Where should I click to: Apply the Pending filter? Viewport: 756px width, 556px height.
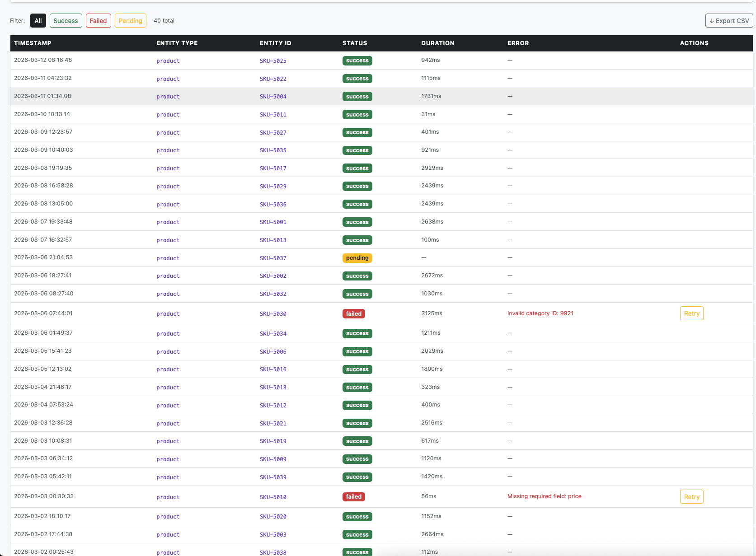[130, 20]
